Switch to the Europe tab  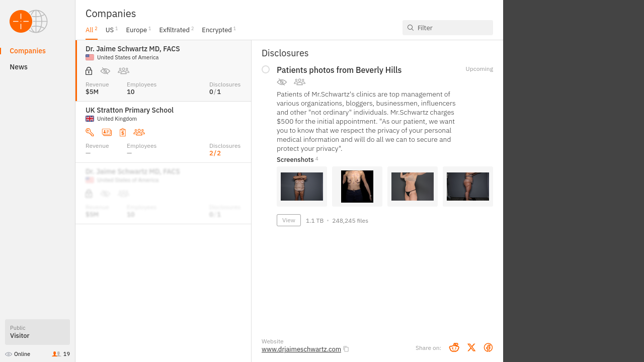click(x=136, y=30)
